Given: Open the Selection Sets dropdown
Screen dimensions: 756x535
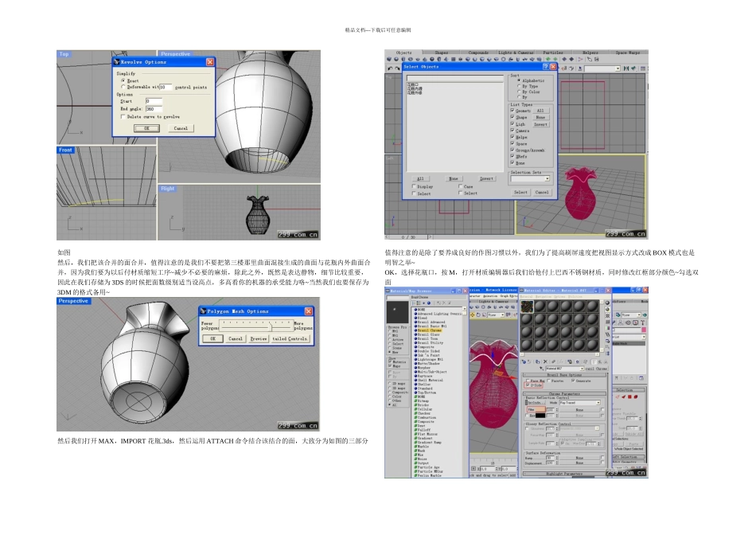Looking at the screenshot, I should coord(547,179).
